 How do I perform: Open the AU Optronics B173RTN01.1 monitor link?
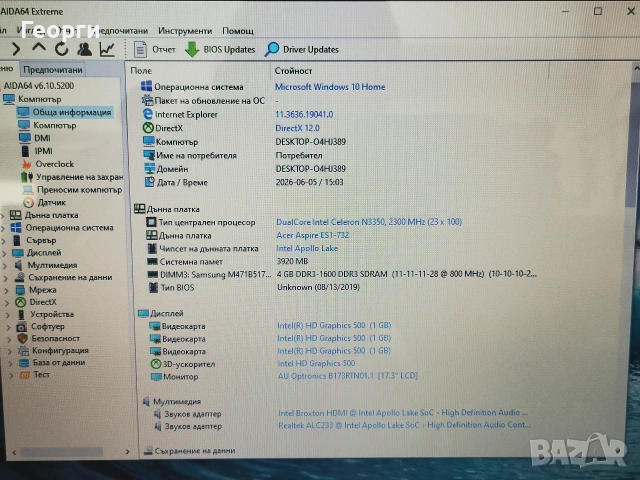click(347, 376)
